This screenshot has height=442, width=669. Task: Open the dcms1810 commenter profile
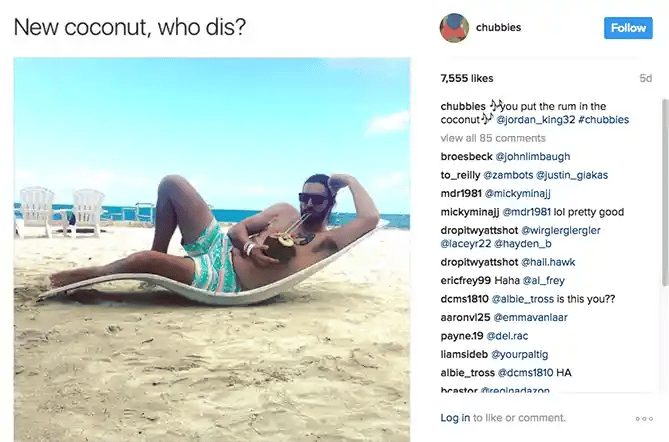pyautogui.click(x=464, y=299)
